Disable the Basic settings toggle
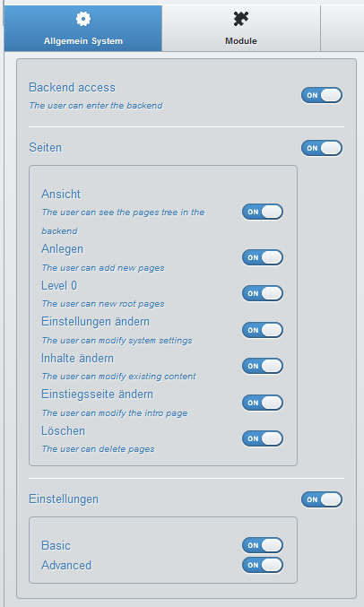Screen dimensions: 364x607 pyautogui.click(x=263, y=545)
